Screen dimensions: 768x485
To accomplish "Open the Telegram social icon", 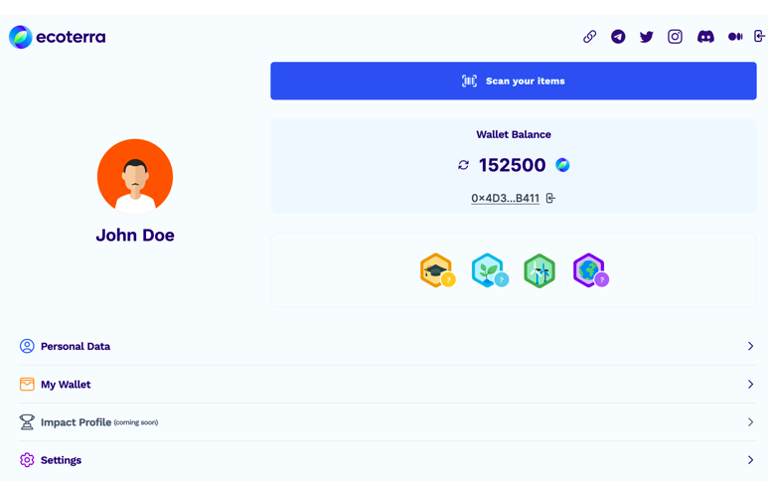I will pyautogui.click(x=618, y=37).
